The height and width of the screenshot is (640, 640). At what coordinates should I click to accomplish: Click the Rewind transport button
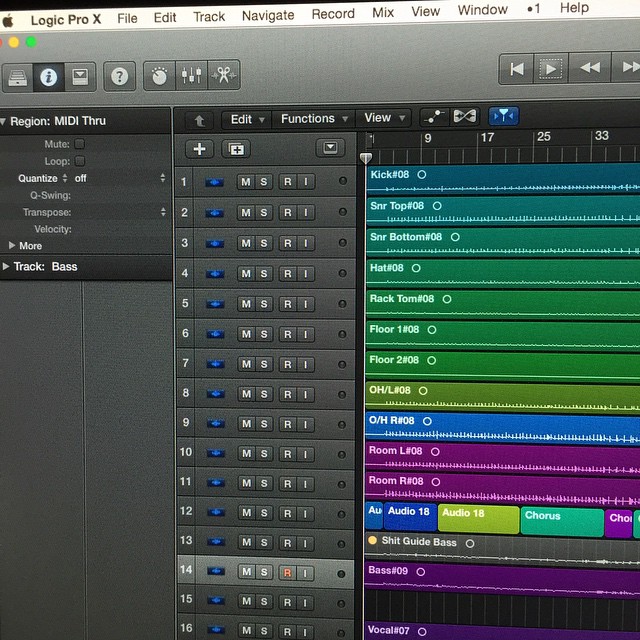tap(590, 68)
